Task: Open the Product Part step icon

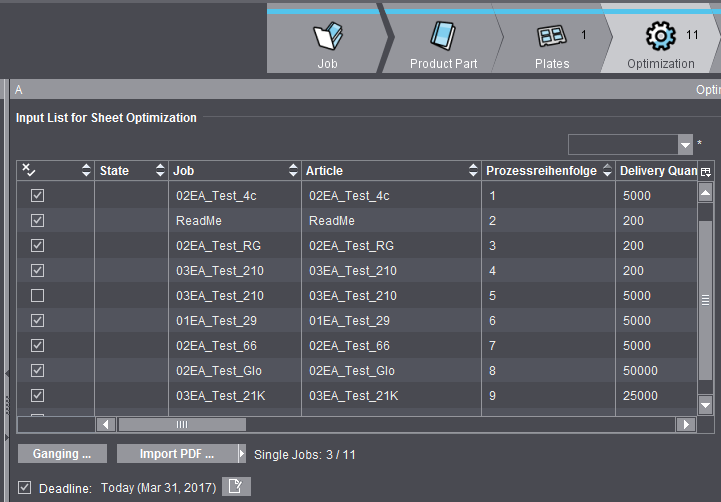Action: 443,38
